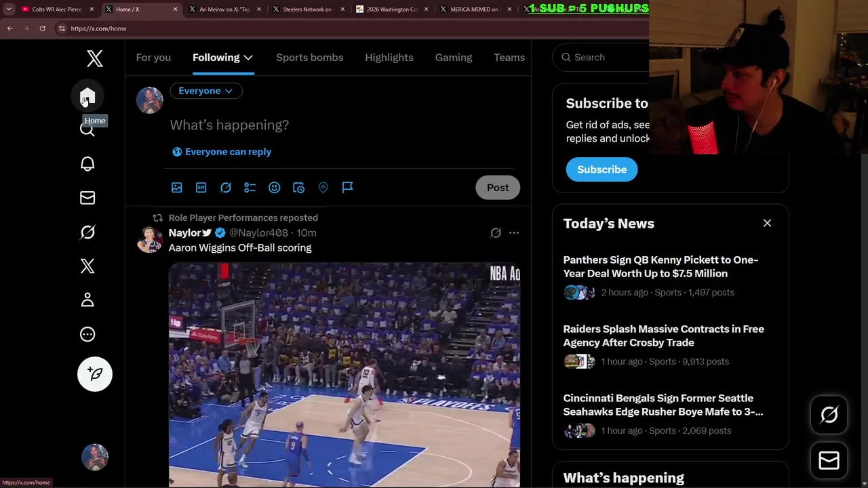Click the X logo in the sidebar
The image size is (868, 488).
click(95, 58)
